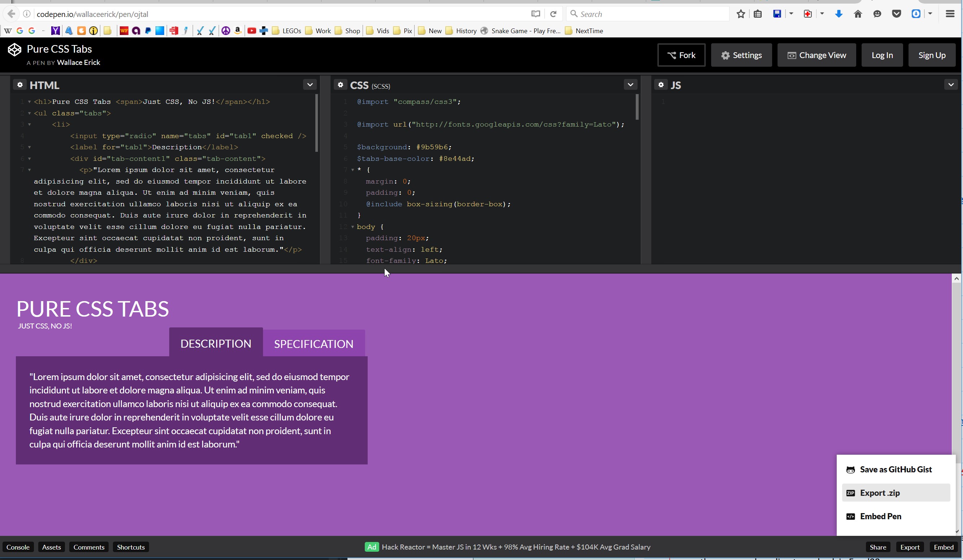Toggle reader view icon in address bar
963x560 pixels.
pyautogui.click(x=535, y=14)
